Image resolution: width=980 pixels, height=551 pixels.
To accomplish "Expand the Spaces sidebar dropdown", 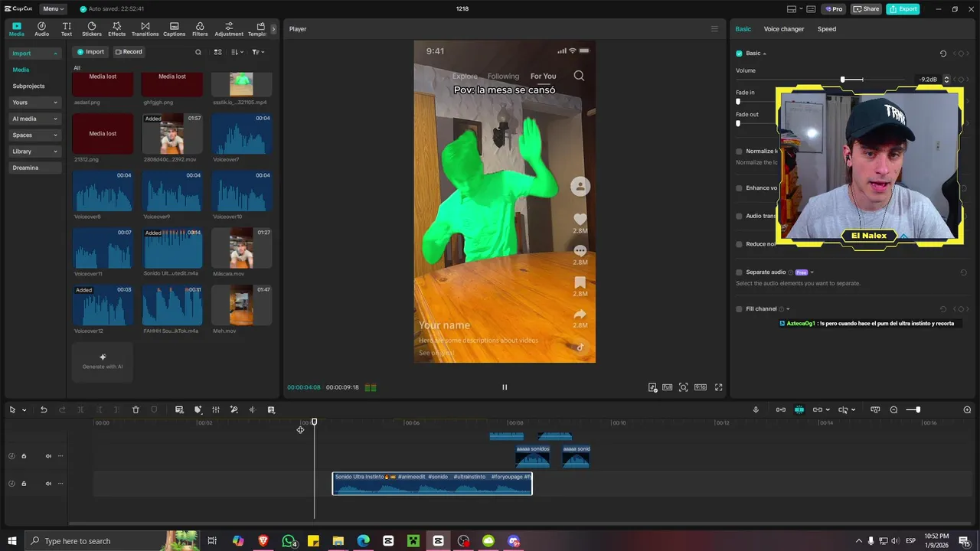I will pos(34,135).
